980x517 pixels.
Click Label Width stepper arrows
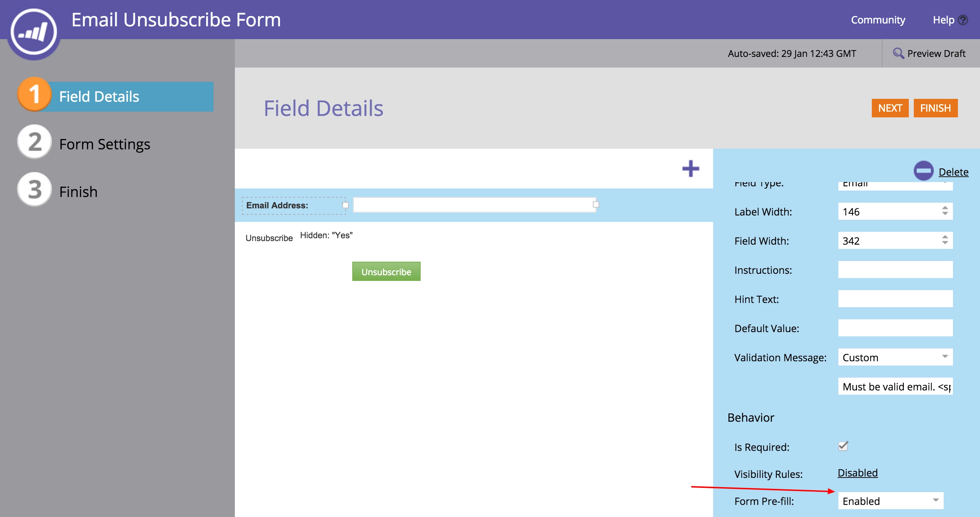point(945,210)
